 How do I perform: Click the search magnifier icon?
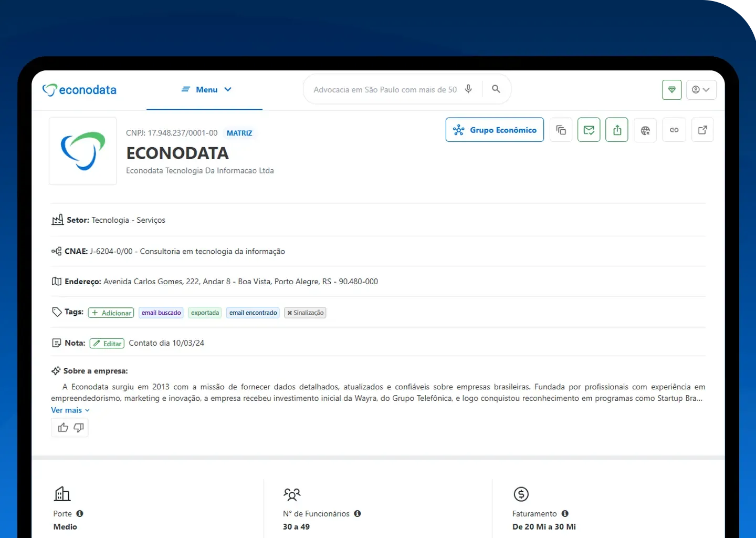496,89
